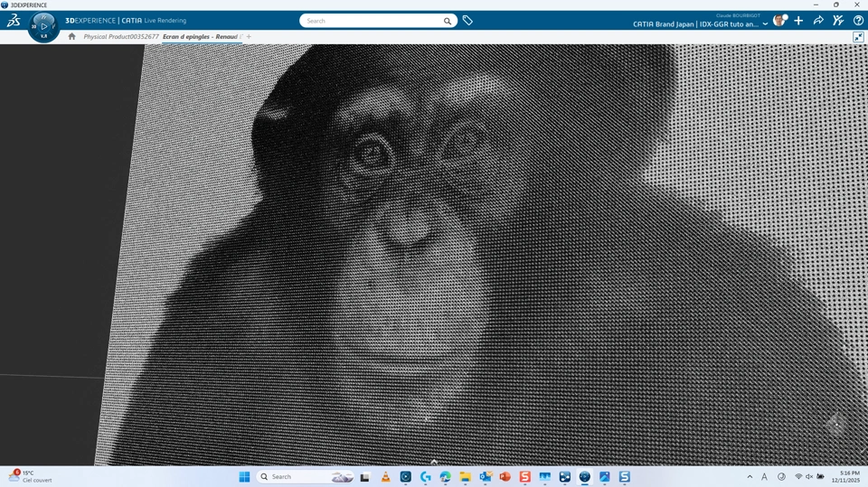
Task: Show hidden system tray icons
Action: pos(750,476)
